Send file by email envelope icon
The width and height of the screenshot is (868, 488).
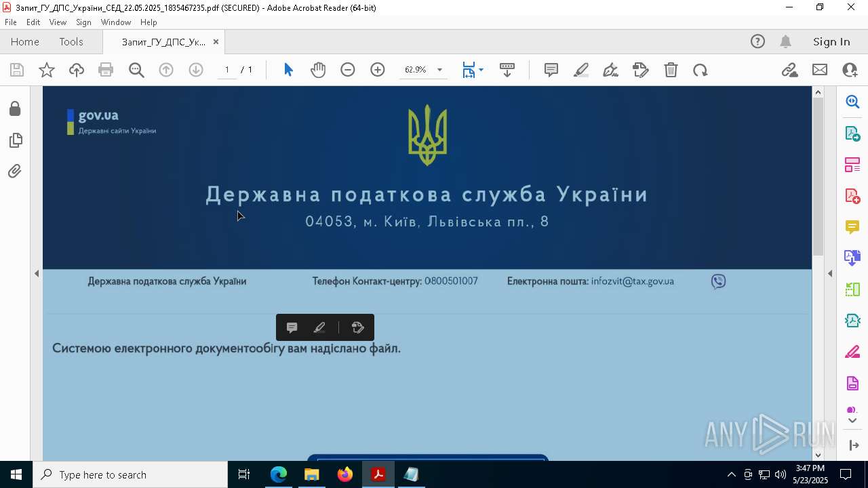coord(820,70)
